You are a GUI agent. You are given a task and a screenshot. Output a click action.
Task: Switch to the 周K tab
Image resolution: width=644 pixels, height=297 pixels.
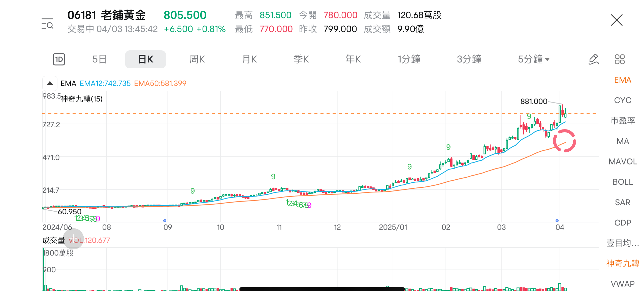[x=197, y=59]
